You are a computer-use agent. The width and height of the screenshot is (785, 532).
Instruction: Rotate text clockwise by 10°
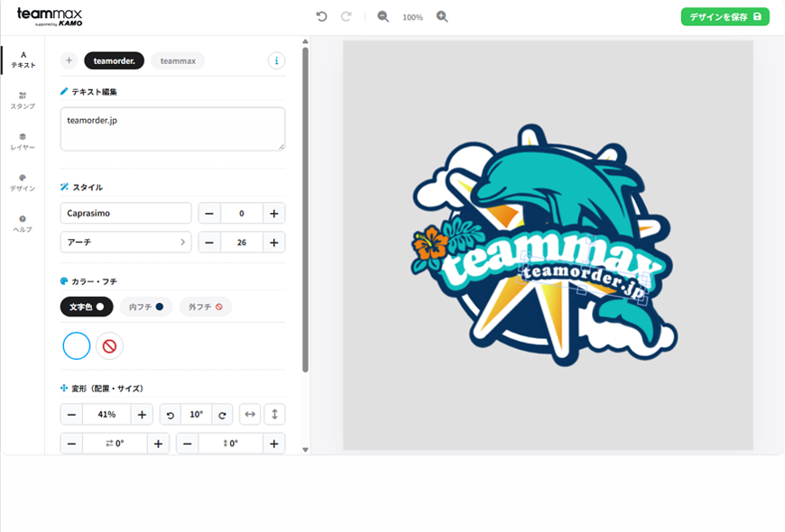[222, 415]
